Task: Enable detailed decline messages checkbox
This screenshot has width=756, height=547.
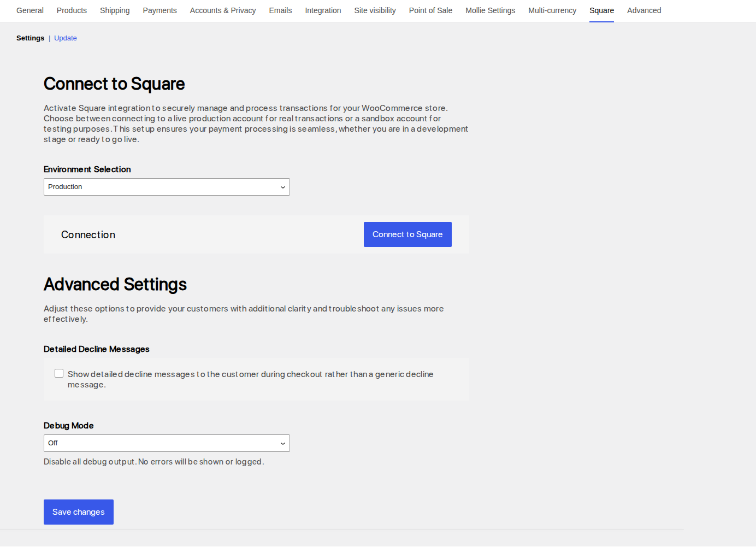Action: pos(59,373)
